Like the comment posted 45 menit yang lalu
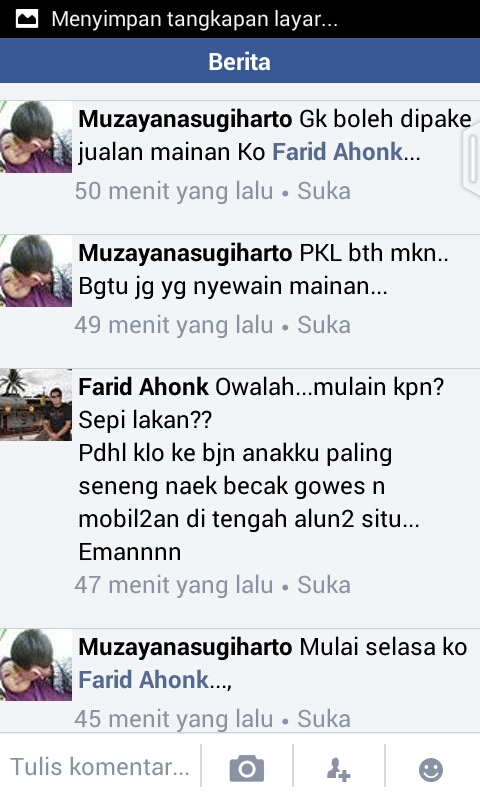Image resolution: width=480 pixels, height=800 pixels. coord(324,719)
